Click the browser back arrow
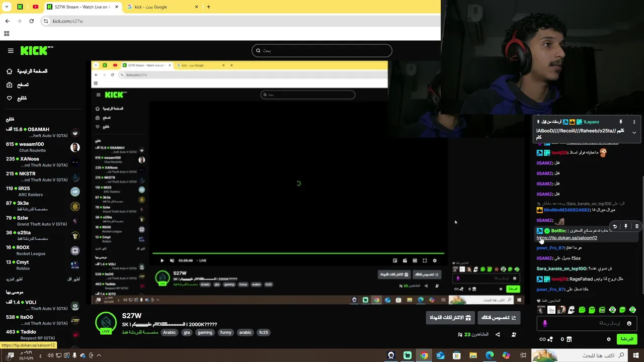This screenshot has width=644, height=362. click(7, 21)
